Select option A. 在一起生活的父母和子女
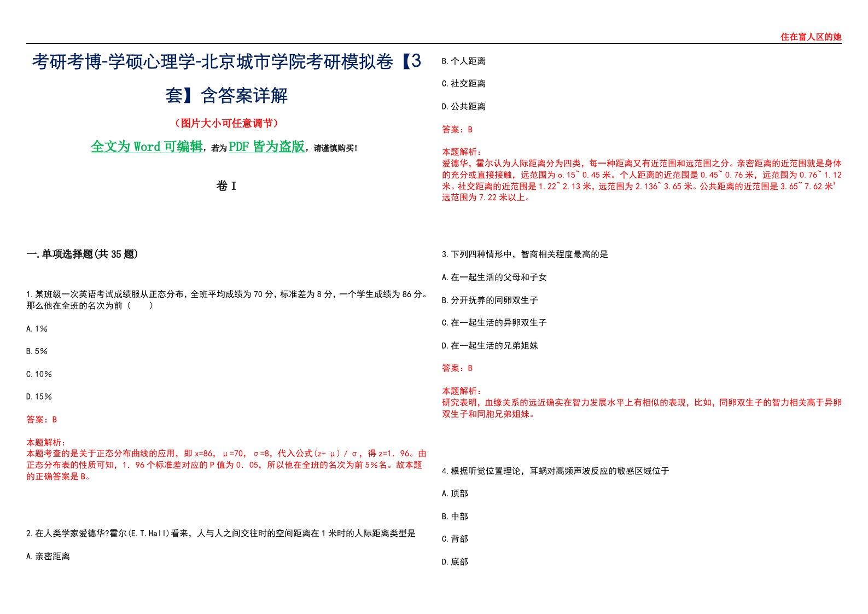Screen dimensions: 868x614 point(494,277)
